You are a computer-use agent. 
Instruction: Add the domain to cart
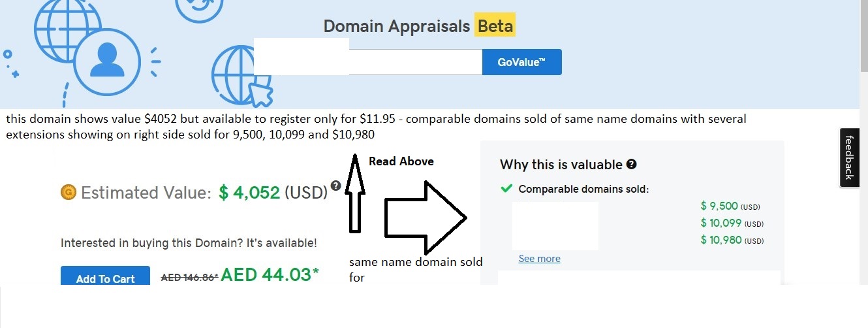point(105,279)
